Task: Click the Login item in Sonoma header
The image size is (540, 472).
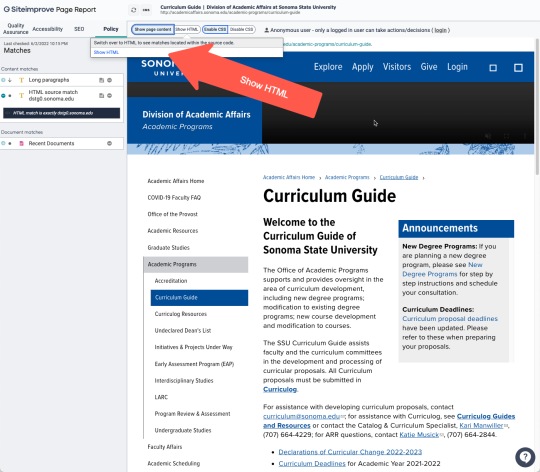Action: (x=457, y=67)
